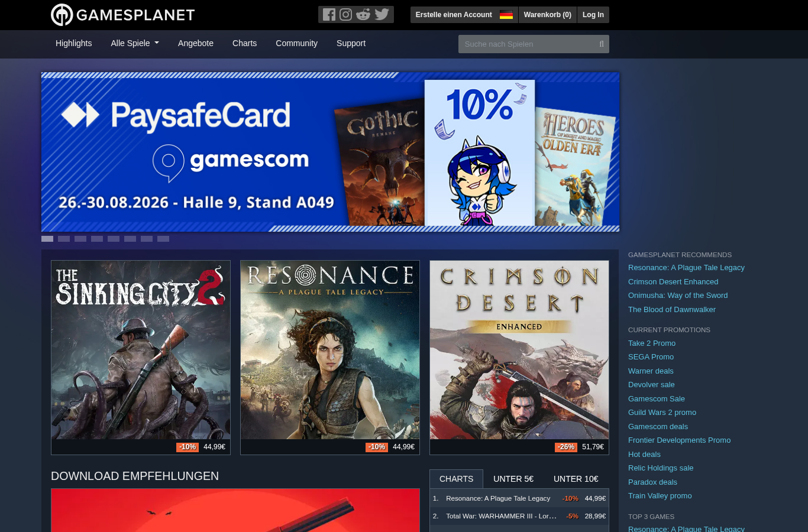
Task: Open the Angebote menu item
Action: pyautogui.click(x=196, y=43)
